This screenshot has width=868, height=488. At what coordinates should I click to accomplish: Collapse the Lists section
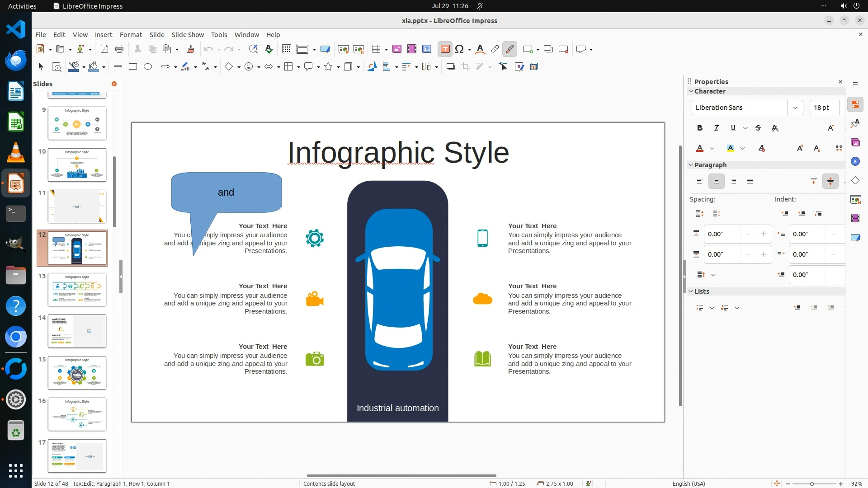point(691,291)
